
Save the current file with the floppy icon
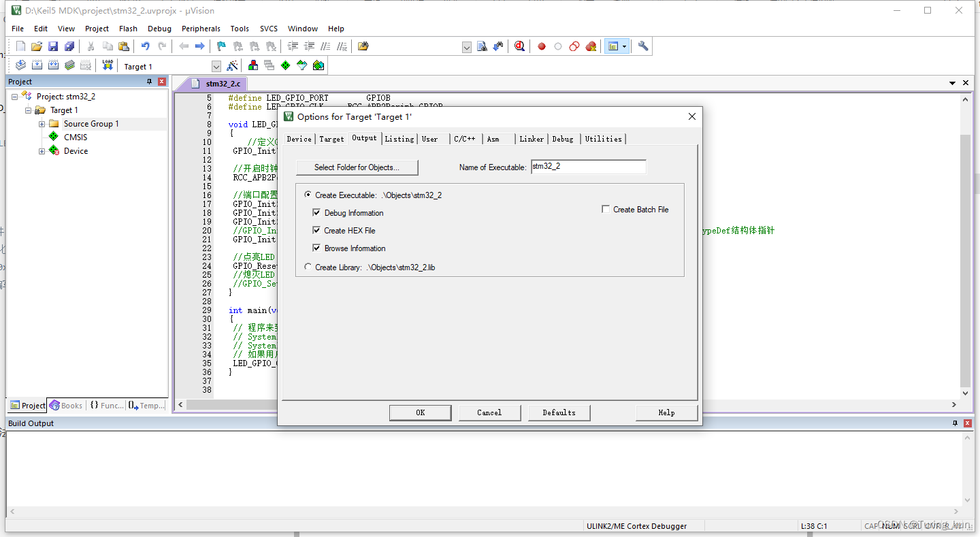click(53, 46)
